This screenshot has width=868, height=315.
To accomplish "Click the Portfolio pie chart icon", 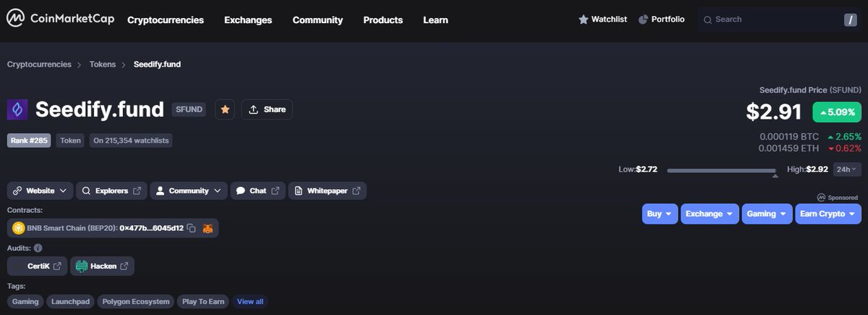I will tap(643, 20).
